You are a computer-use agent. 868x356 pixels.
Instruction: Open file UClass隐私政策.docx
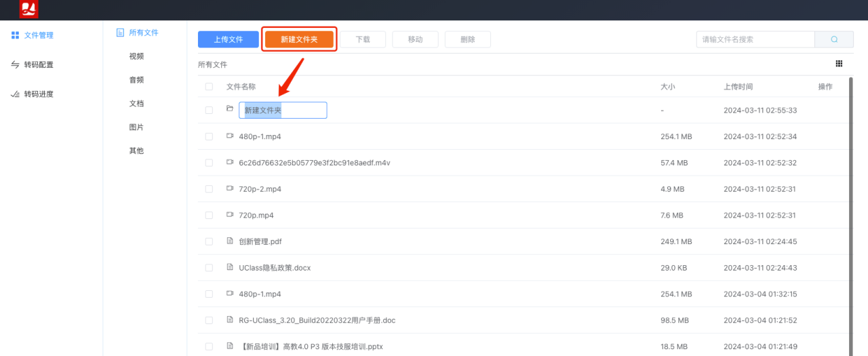(275, 268)
